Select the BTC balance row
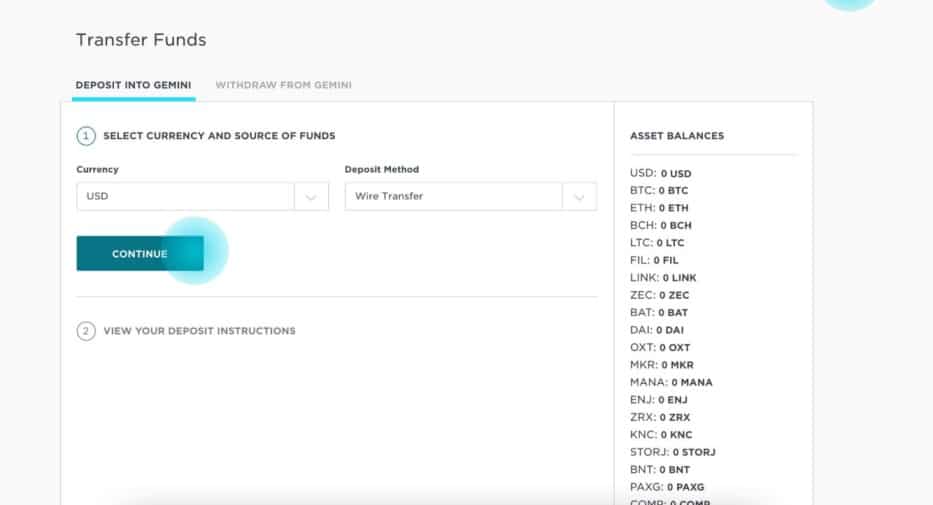 click(659, 190)
